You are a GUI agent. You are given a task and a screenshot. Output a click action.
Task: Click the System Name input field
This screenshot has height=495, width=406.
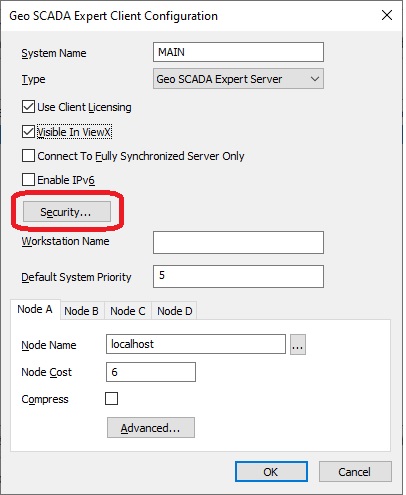click(x=238, y=52)
